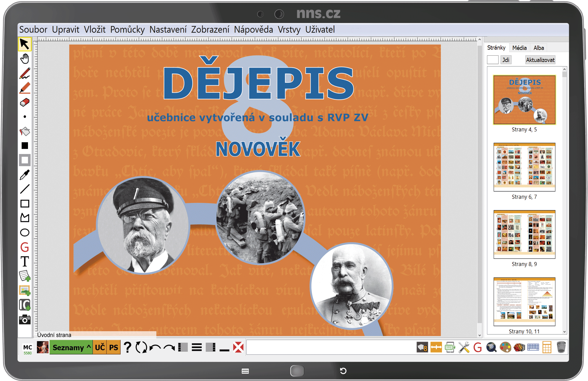Choose the ellipse drawing tool
This screenshot has height=381, width=588.
(25, 233)
